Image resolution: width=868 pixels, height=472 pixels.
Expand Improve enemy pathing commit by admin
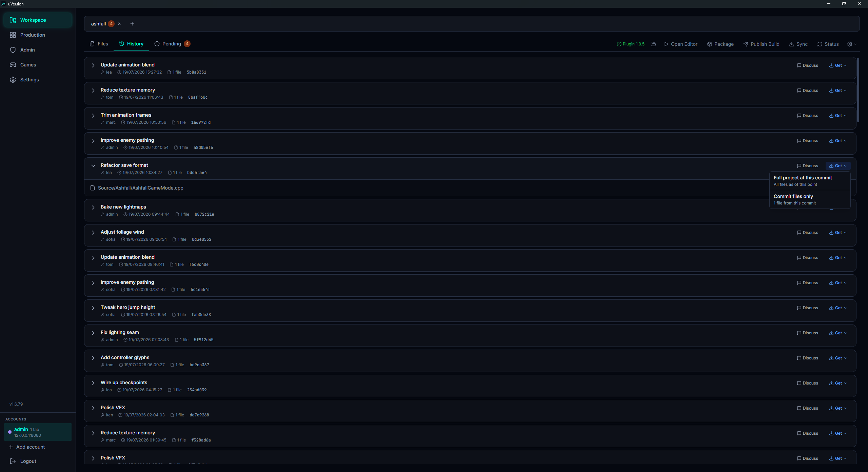click(93, 140)
